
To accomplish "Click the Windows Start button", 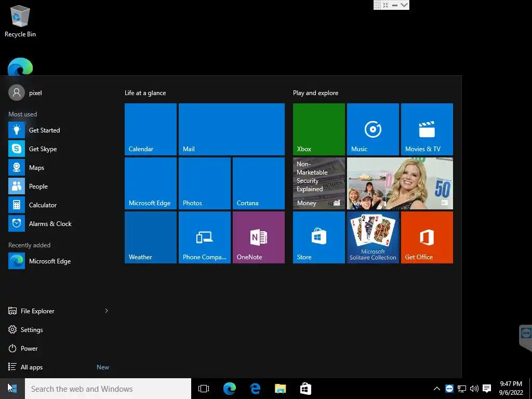I will click(x=12, y=389).
